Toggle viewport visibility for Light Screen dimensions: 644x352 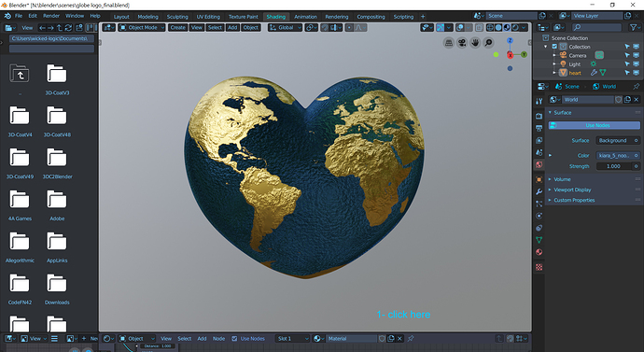click(636, 64)
